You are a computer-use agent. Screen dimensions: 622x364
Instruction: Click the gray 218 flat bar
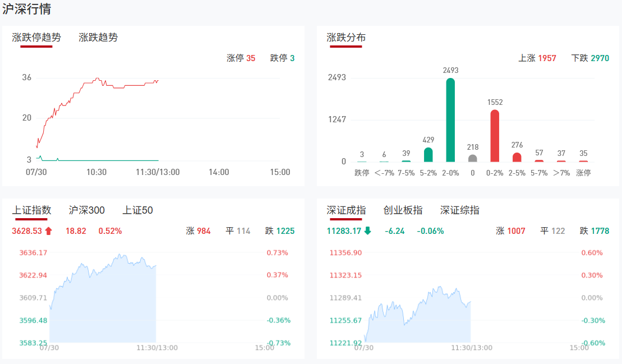click(472, 158)
